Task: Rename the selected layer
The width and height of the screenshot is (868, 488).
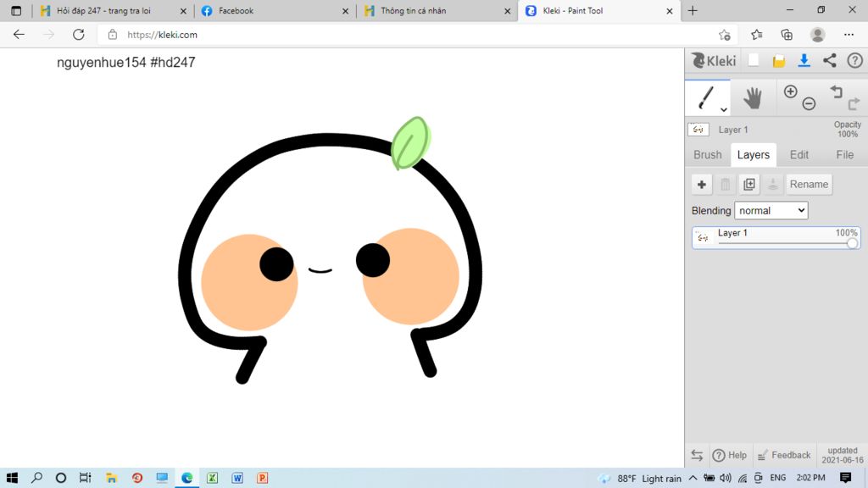Action: tap(809, 184)
